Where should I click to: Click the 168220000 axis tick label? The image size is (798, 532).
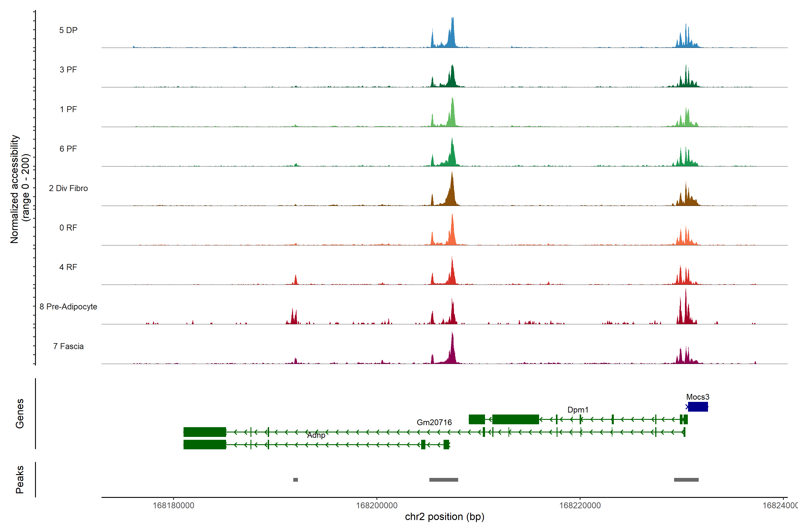[580, 506]
